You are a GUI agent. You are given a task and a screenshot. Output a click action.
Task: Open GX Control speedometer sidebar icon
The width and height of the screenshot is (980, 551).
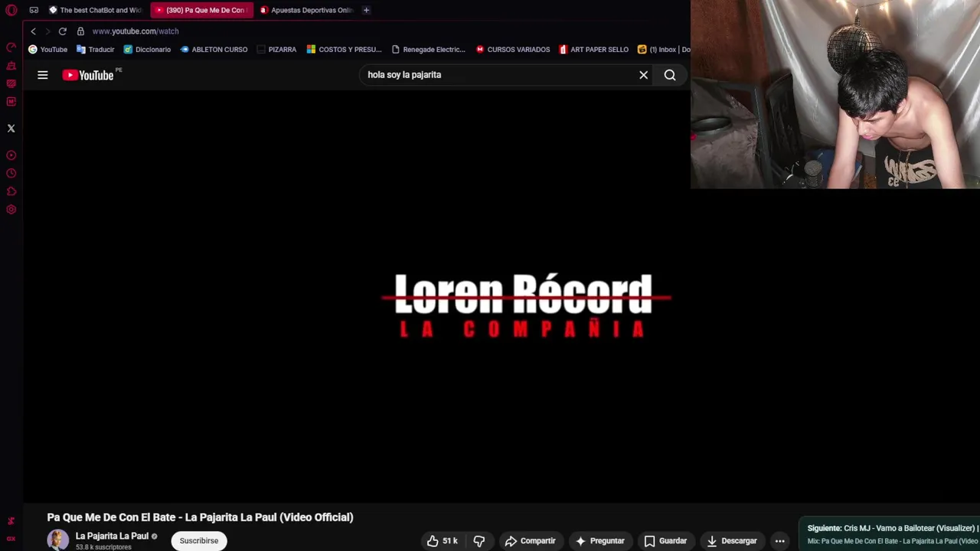tap(11, 47)
